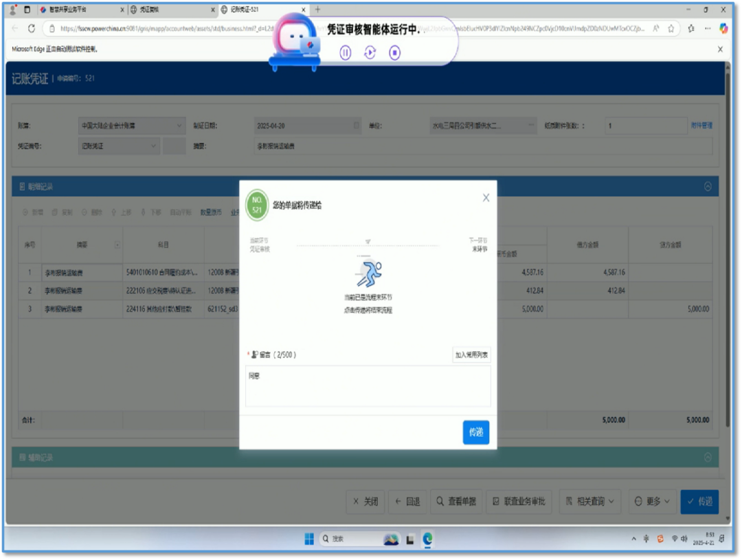The image size is (742, 560).
Task: Stop the voucher review agent
Action: coord(394,52)
